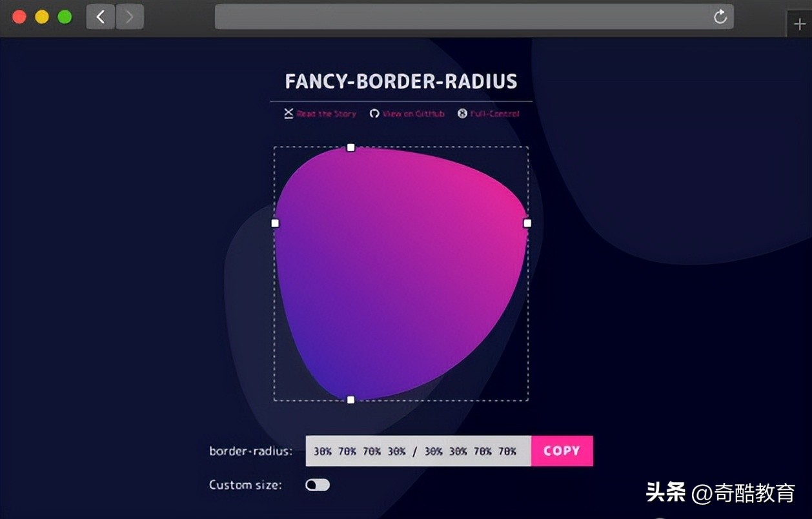Click the FANCY-BORDER-RADIUS title
The height and width of the screenshot is (519, 812).
[x=401, y=81]
